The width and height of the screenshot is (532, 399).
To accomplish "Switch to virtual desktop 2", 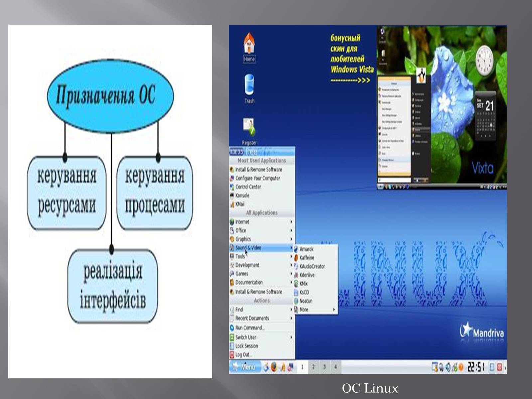I will coord(313,367).
